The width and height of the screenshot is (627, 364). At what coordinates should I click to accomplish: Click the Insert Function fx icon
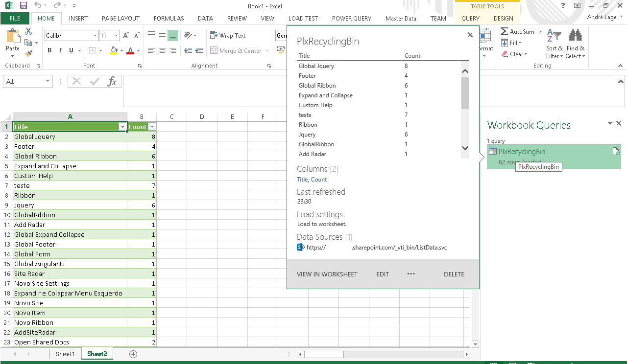click(x=112, y=81)
